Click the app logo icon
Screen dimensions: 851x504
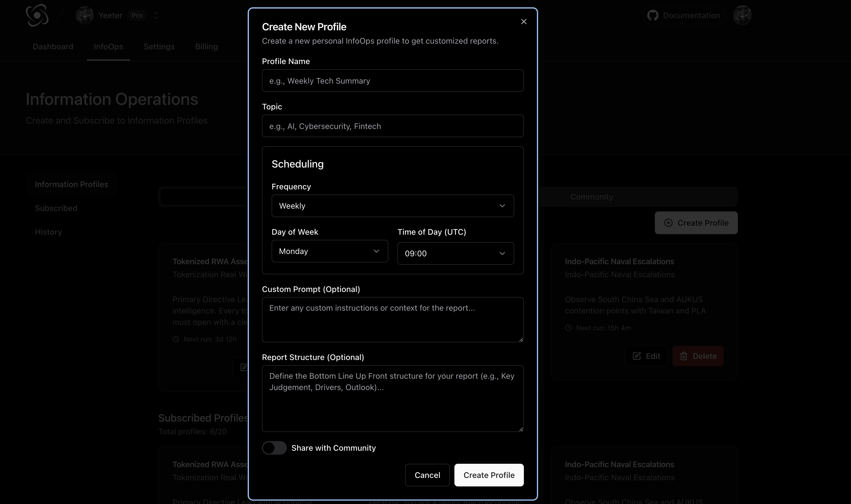(x=37, y=15)
